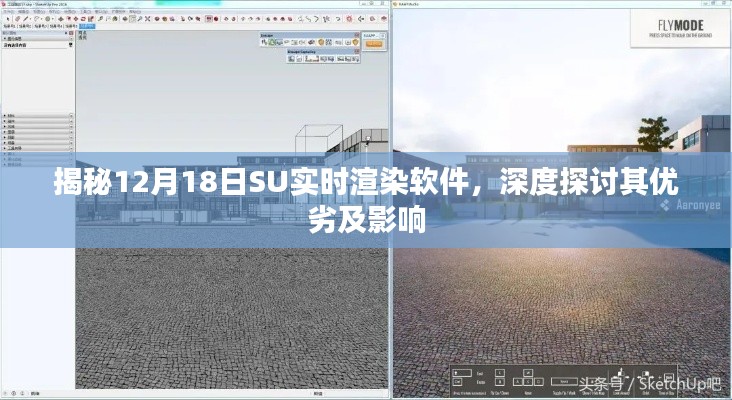
Task: Open the Line tool dropdown arrow
Action: [x=30, y=19]
